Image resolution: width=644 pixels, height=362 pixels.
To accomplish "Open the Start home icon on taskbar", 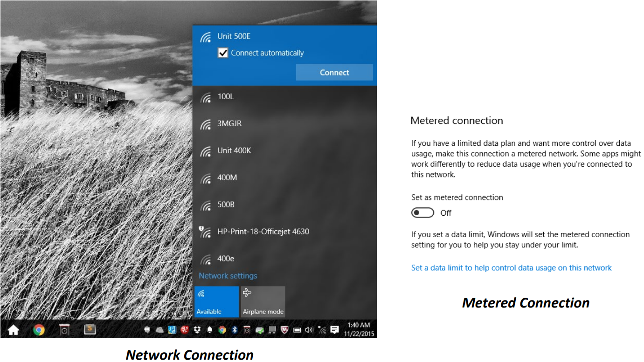I will pos(14,330).
